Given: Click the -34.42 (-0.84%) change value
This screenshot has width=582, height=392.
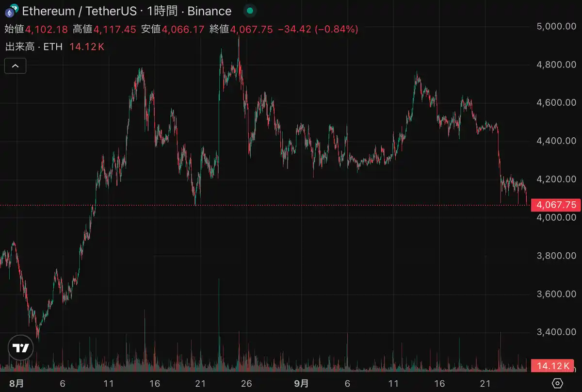Looking at the screenshot, I should [x=318, y=29].
